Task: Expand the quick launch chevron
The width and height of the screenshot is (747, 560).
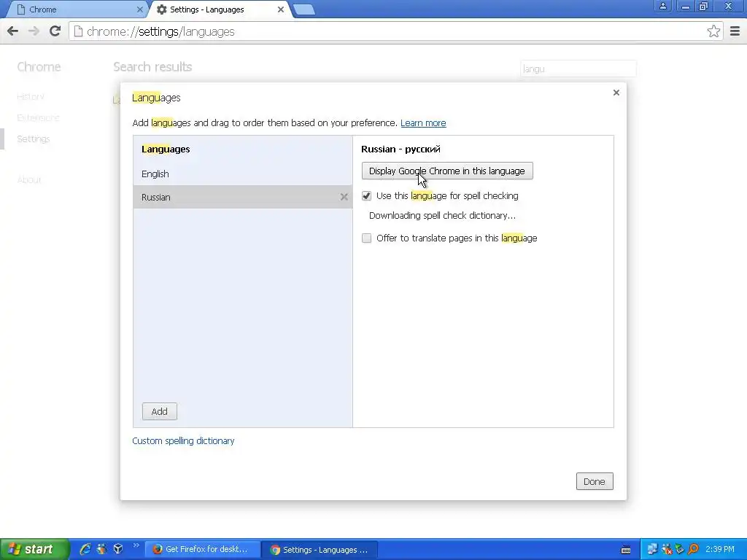Action: tap(136, 545)
